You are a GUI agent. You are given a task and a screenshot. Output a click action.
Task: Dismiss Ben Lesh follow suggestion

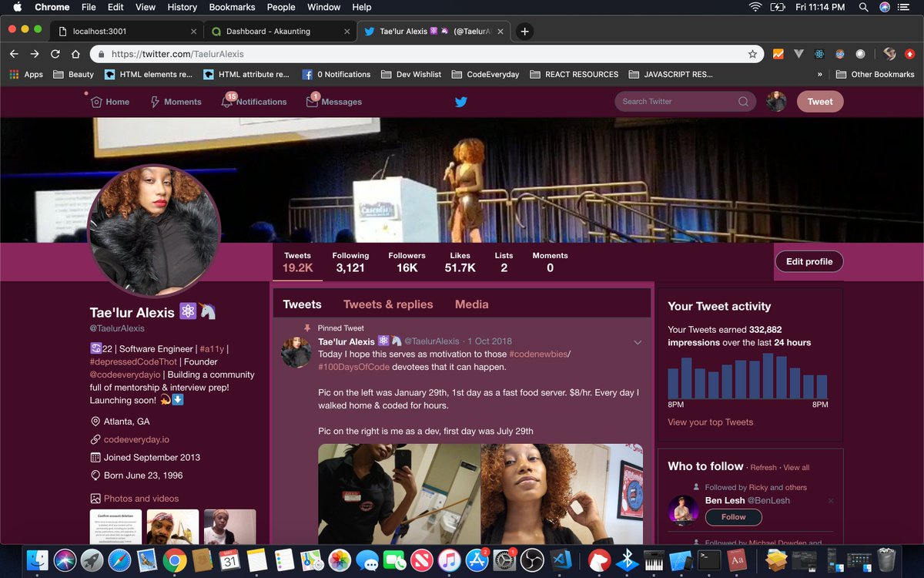click(x=830, y=501)
